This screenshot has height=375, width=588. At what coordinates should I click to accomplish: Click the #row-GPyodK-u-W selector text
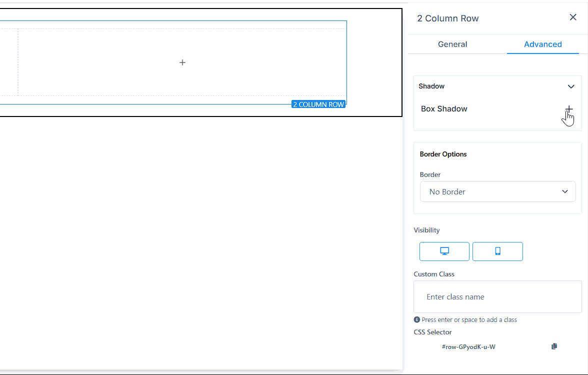(468, 346)
